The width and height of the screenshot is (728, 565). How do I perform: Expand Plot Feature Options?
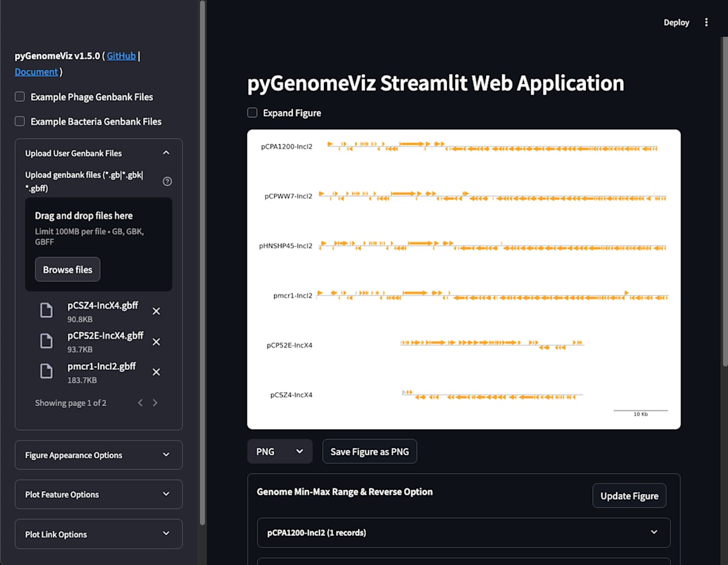click(98, 495)
